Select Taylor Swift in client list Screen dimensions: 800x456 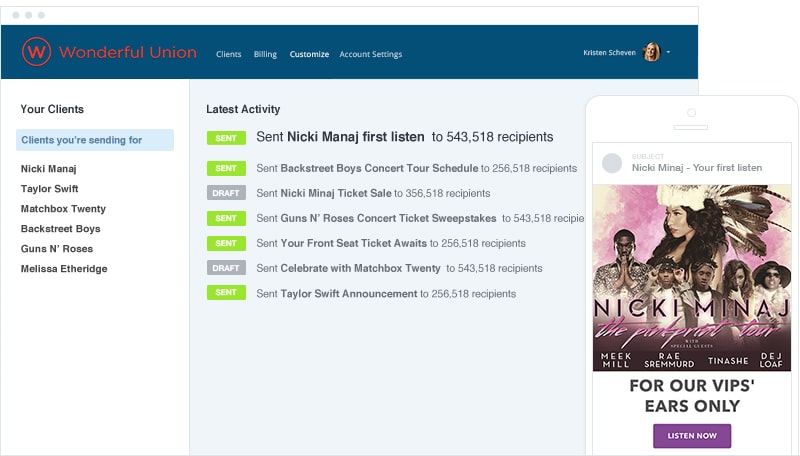[x=49, y=189]
